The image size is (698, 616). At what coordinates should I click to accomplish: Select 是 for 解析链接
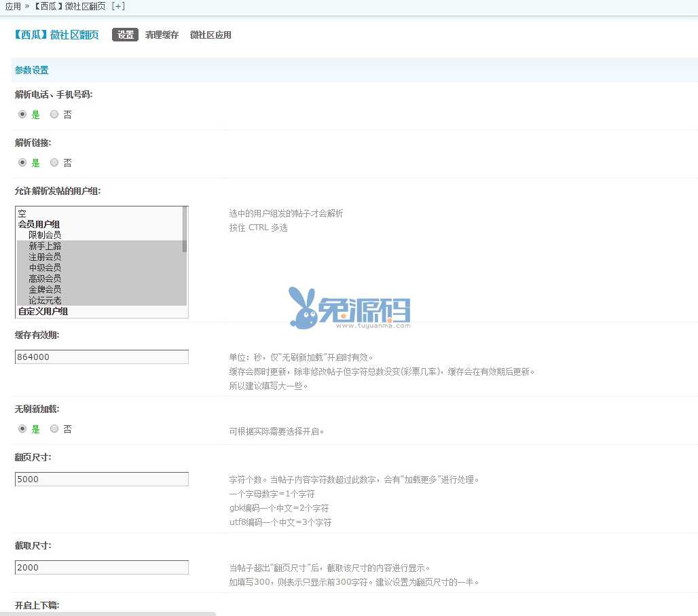click(22, 162)
